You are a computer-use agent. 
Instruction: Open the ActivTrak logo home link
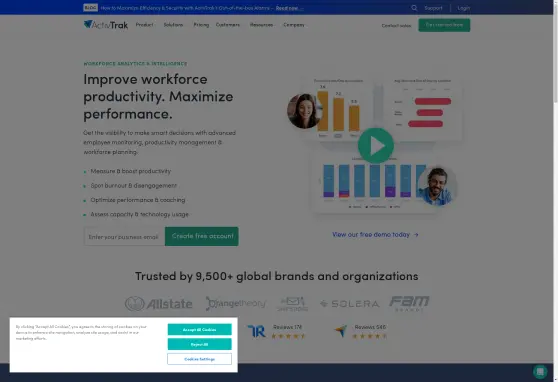point(106,25)
